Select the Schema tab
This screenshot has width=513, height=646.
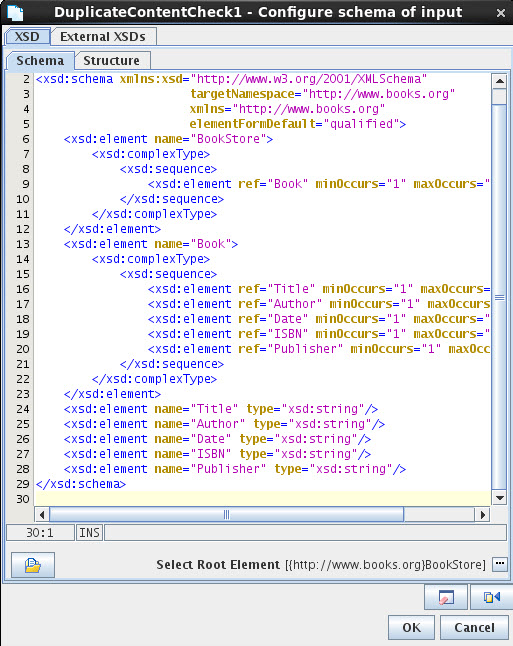pos(40,61)
